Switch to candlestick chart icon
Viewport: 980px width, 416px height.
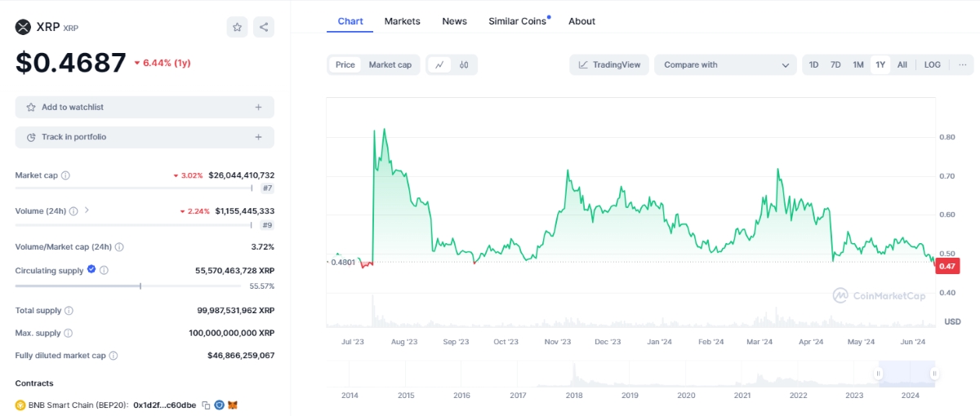464,64
